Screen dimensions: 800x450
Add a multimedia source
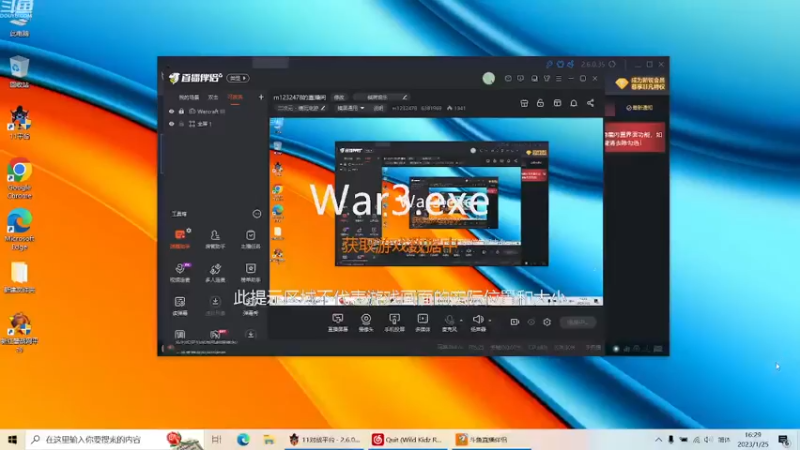pyautogui.click(x=422, y=322)
